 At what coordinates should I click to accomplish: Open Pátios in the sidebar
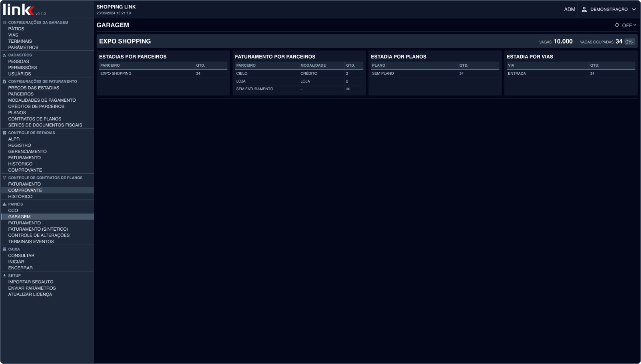pyautogui.click(x=47, y=29)
